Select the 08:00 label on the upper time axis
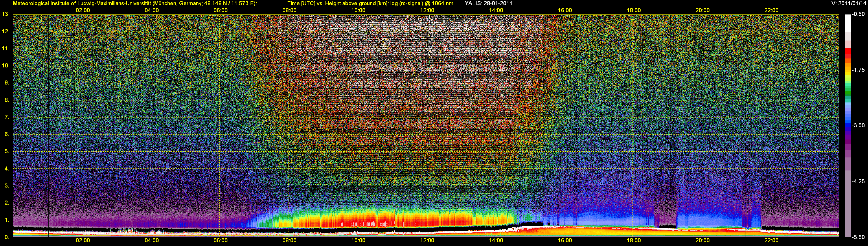Screen dimensions: 868x246 (289, 10)
